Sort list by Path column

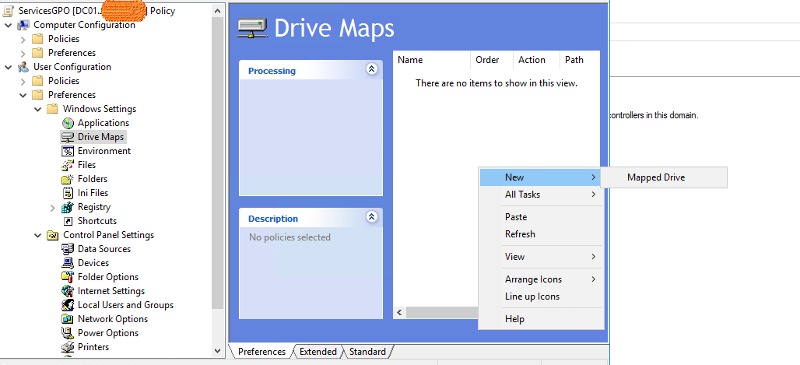coord(580,60)
